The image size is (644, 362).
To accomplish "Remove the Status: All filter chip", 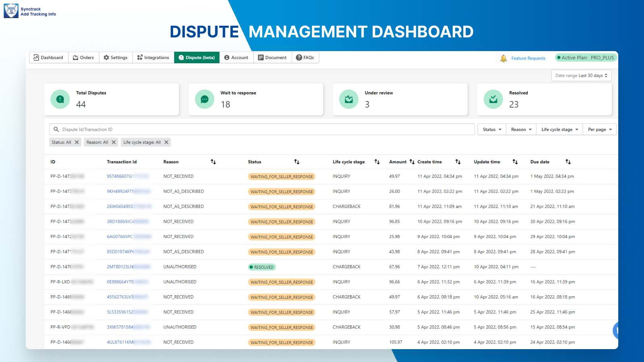I will click(x=76, y=142).
